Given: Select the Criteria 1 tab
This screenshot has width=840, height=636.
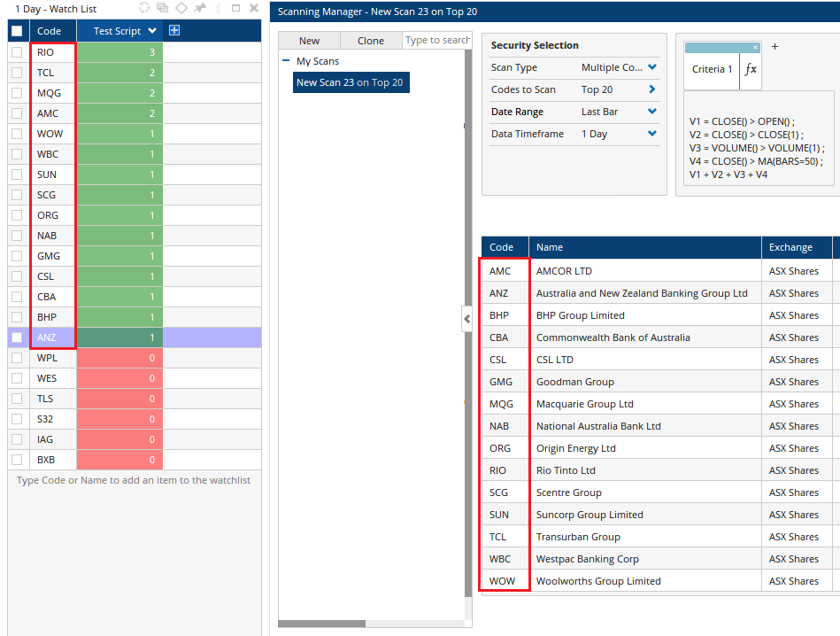Looking at the screenshot, I should [x=712, y=69].
